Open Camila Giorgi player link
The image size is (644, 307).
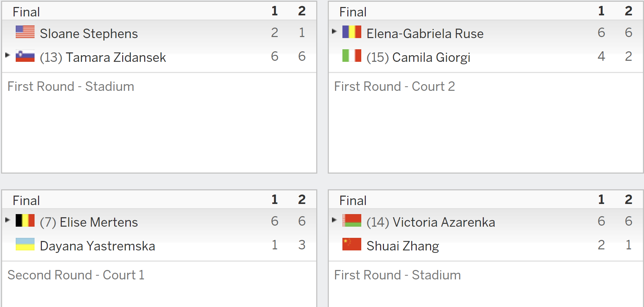tap(431, 57)
